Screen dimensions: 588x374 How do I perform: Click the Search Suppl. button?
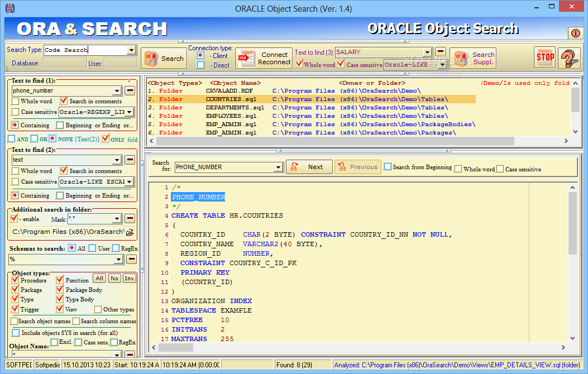pos(473,58)
